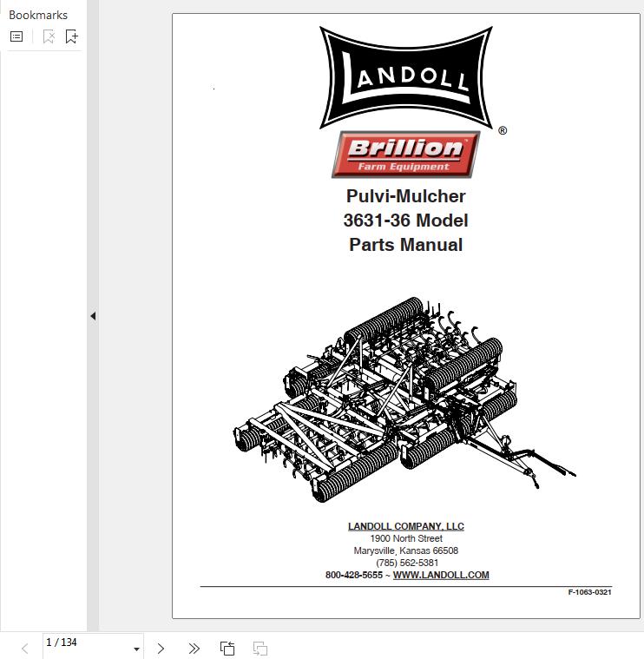644x659 pixels.
Task: Click the page number field
Action: pos(82,643)
